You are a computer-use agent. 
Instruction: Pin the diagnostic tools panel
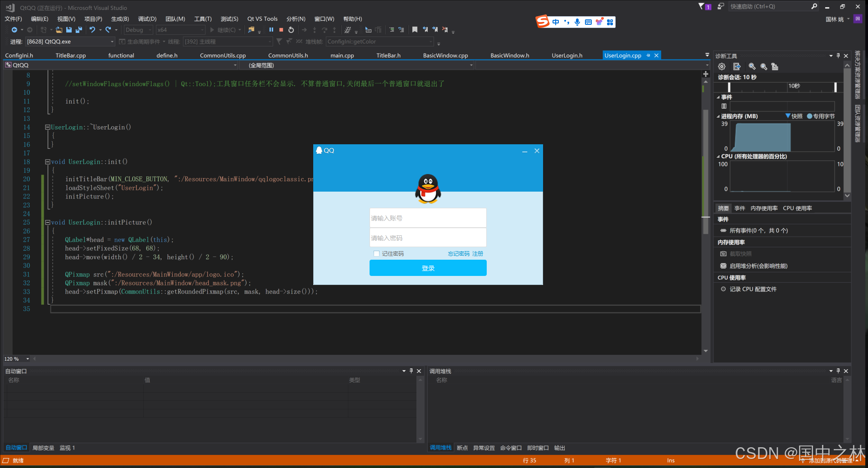[x=838, y=56]
